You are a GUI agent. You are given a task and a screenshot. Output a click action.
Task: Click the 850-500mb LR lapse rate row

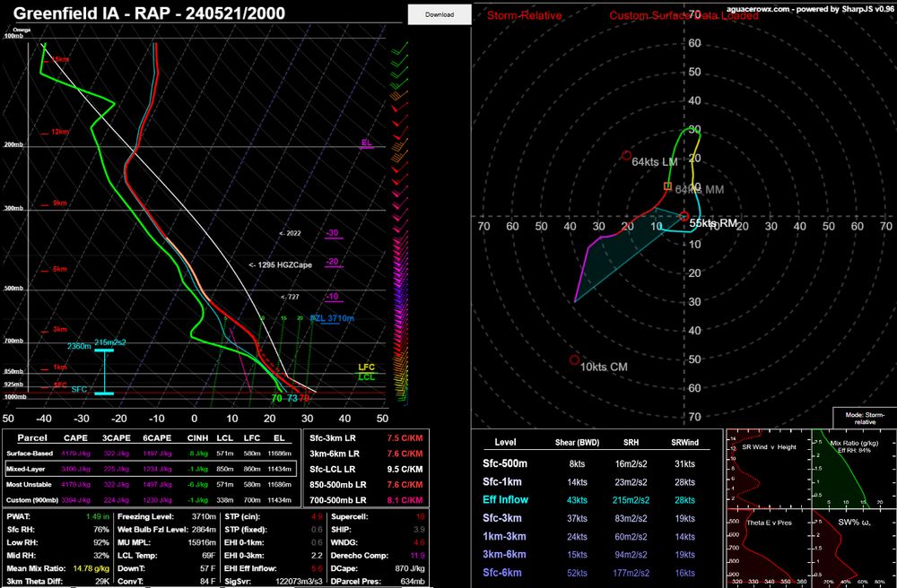[366, 485]
